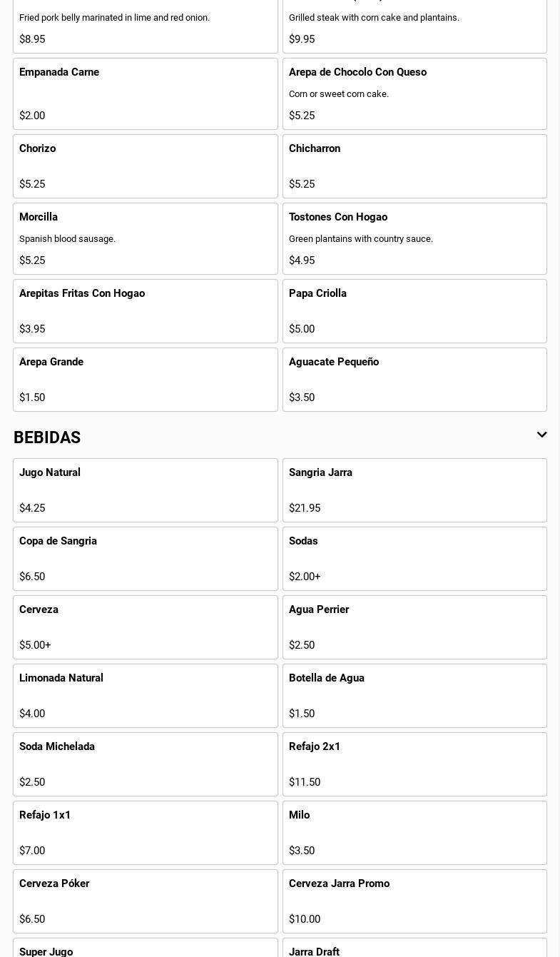Open the Empanada Carne menu item

[145, 93]
